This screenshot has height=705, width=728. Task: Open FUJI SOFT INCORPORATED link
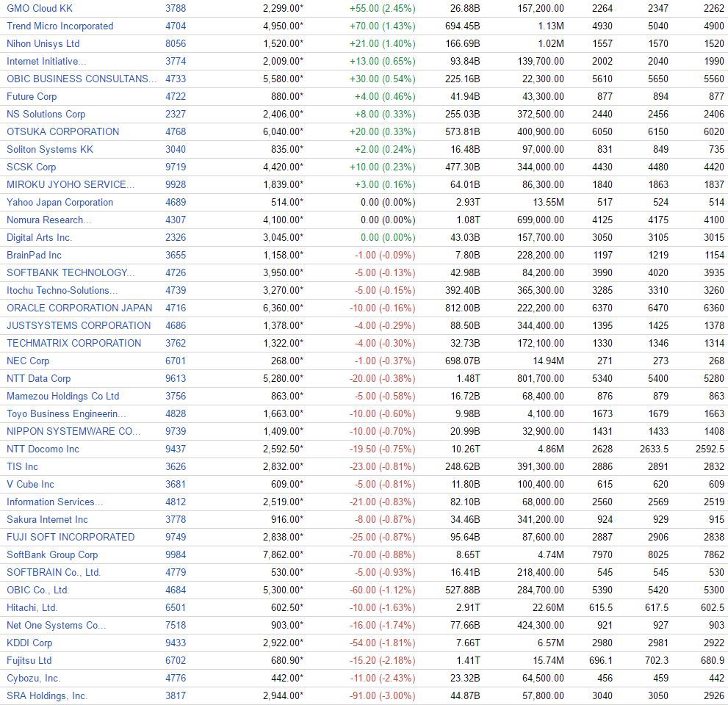[x=71, y=538]
